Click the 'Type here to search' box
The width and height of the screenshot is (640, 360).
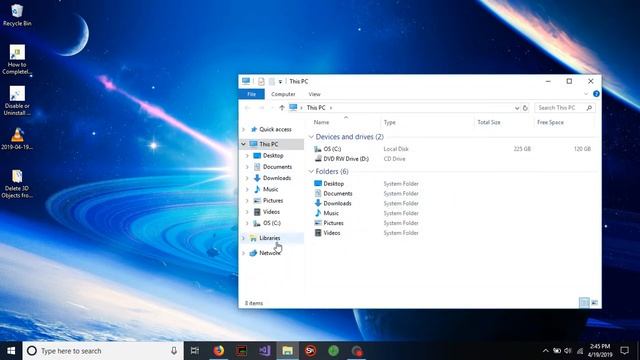(103, 351)
